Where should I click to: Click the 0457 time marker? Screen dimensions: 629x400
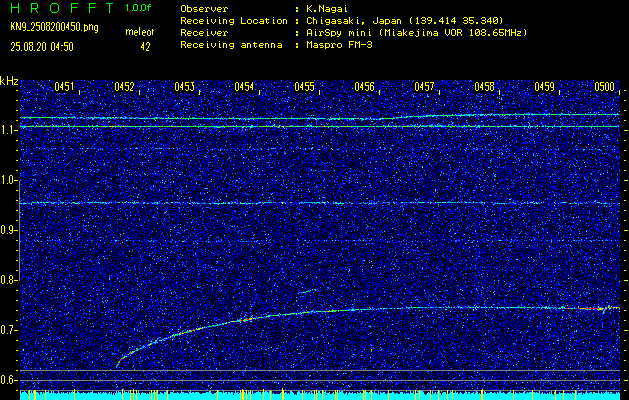[424, 87]
